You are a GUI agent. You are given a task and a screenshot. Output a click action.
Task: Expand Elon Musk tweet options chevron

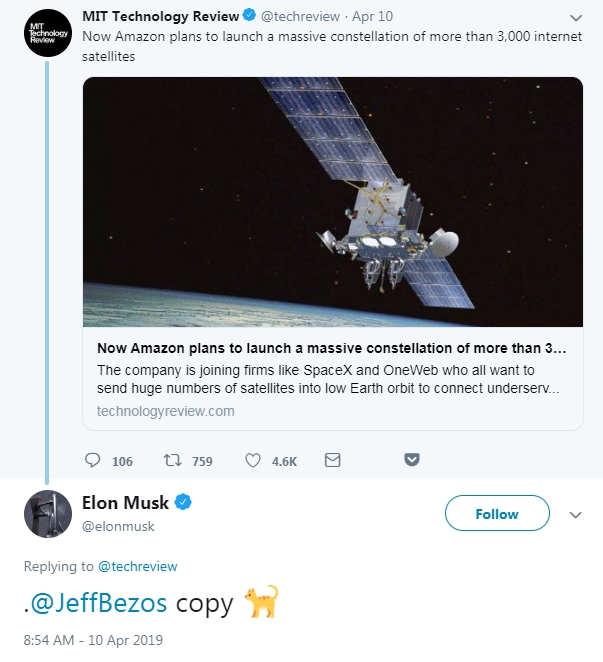[576, 515]
